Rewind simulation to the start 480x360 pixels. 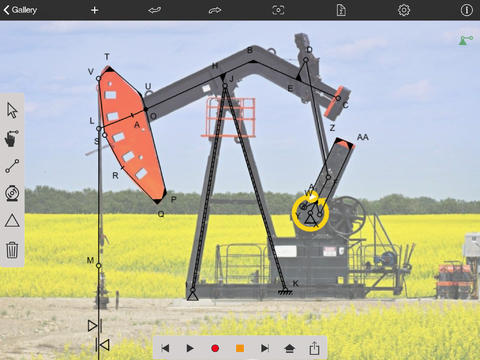coord(165,348)
